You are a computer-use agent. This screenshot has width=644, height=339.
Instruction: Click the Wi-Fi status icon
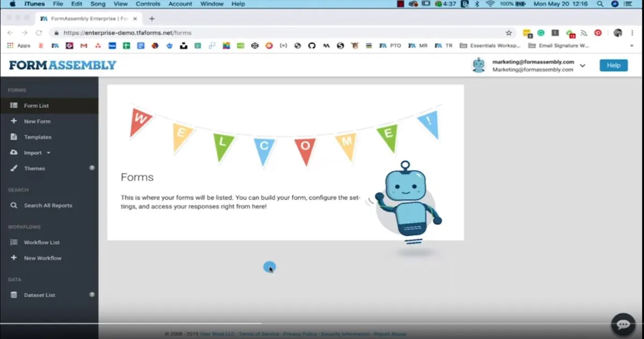(x=490, y=4)
